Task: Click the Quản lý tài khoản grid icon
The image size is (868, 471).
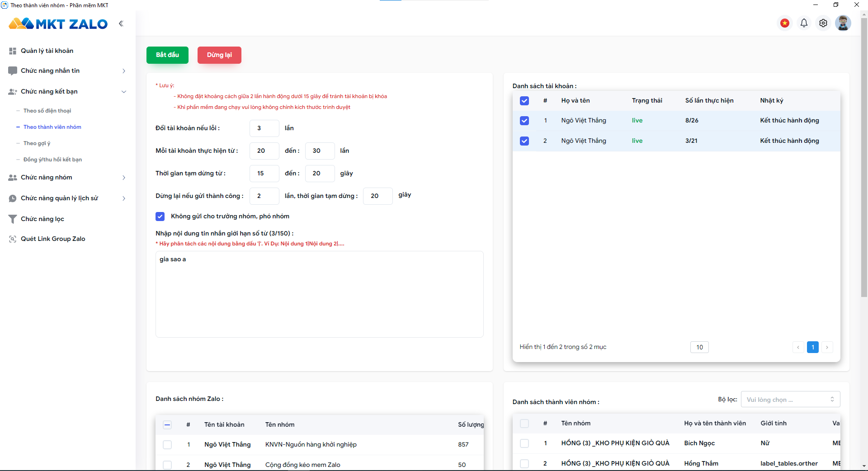Action: (13, 51)
